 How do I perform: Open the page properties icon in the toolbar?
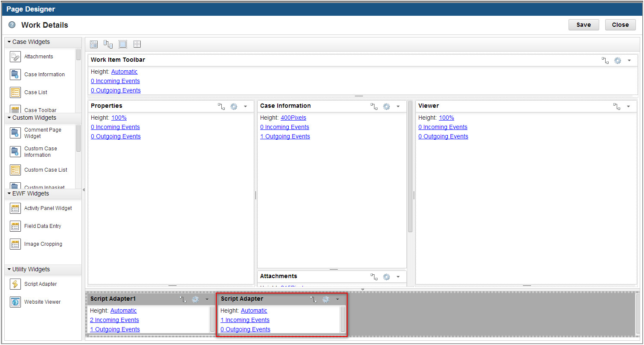click(94, 44)
